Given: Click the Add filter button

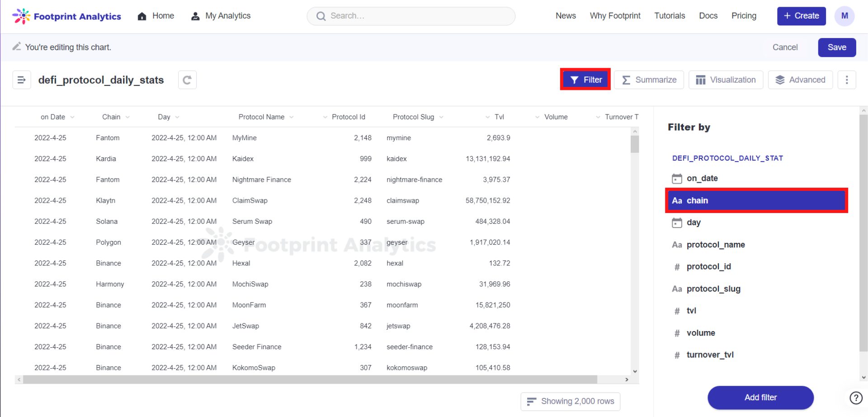Looking at the screenshot, I should tap(760, 398).
